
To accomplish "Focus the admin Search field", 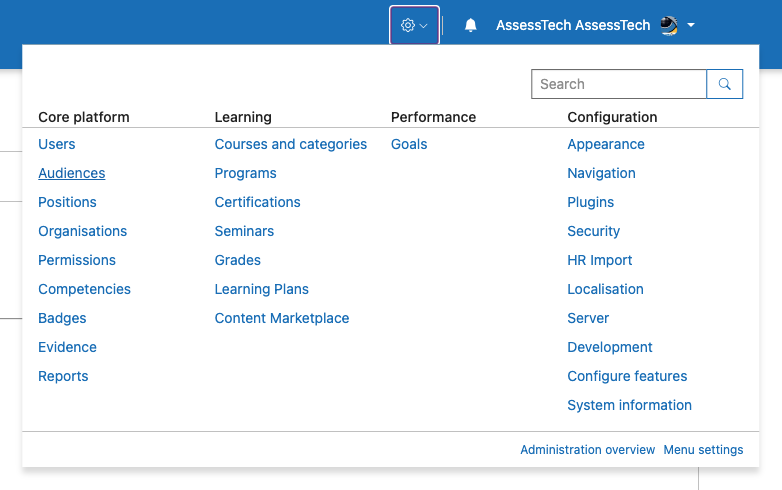I will click(618, 84).
